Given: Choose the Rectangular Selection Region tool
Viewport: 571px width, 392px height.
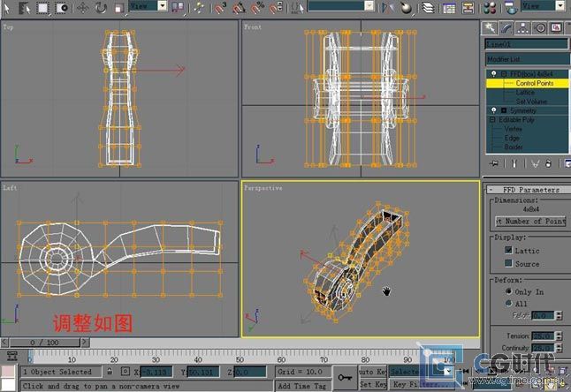Looking at the screenshot, I should [x=42, y=8].
